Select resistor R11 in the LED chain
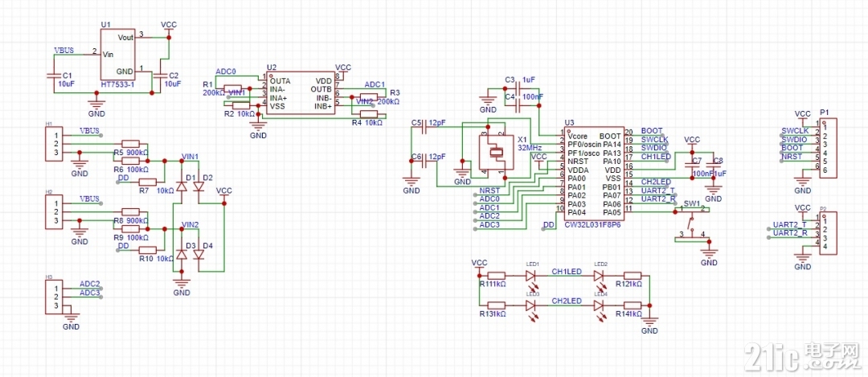 click(x=496, y=275)
